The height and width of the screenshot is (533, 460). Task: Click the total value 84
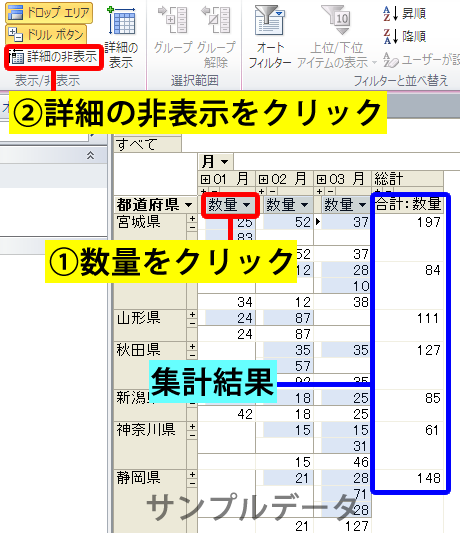pos(433,271)
